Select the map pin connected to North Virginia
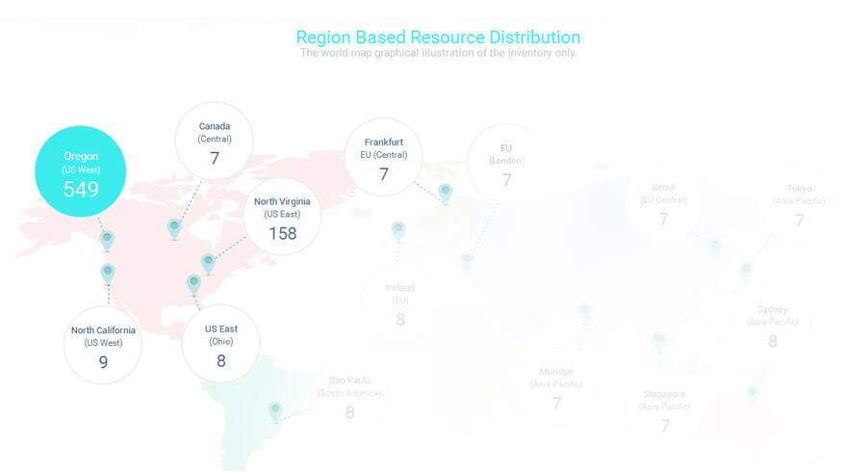The image size is (868, 472). click(x=208, y=263)
